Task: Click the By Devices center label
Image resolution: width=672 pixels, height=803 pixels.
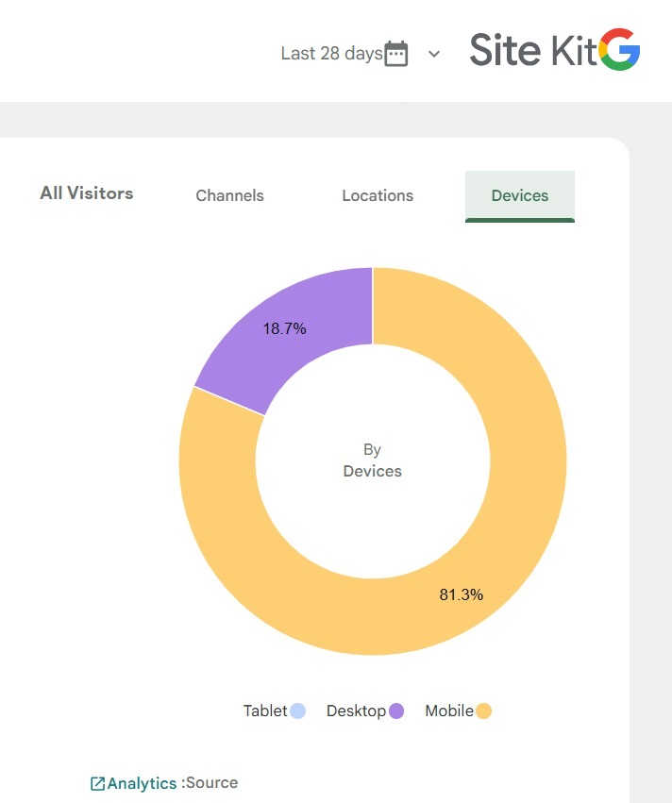Action: 373,460
